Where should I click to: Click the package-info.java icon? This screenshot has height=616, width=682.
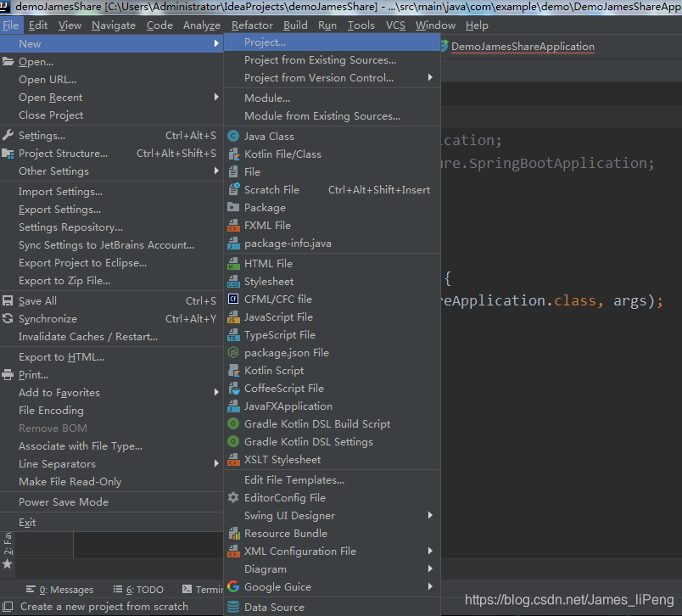pos(233,244)
